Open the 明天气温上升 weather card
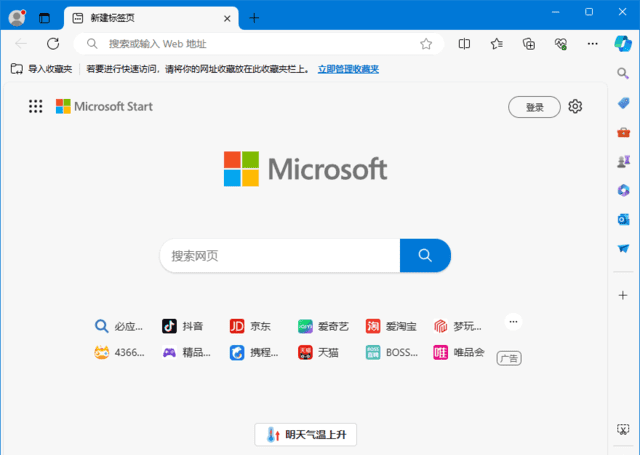The height and width of the screenshot is (455, 640). click(306, 435)
